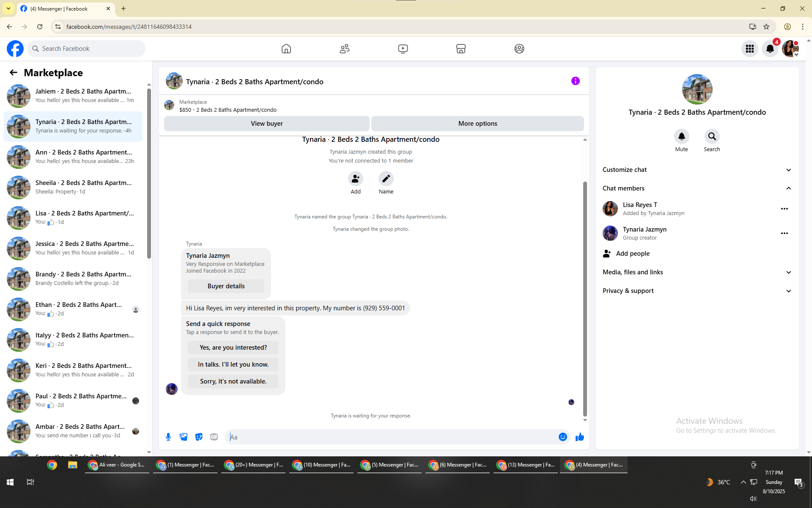Send a thumbs-up like
Image resolution: width=812 pixels, height=508 pixels.
click(x=579, y=437)
